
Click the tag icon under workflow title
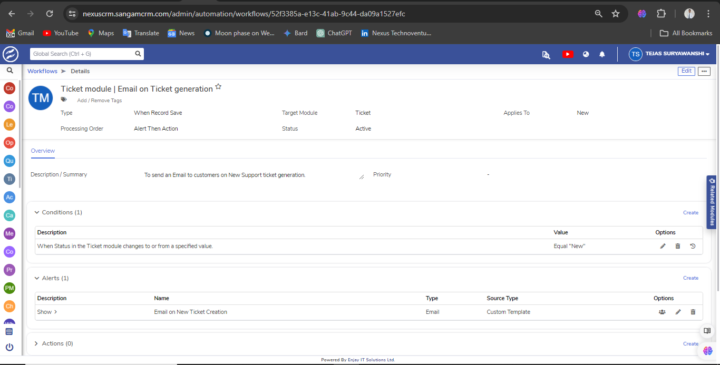point(64,100)
